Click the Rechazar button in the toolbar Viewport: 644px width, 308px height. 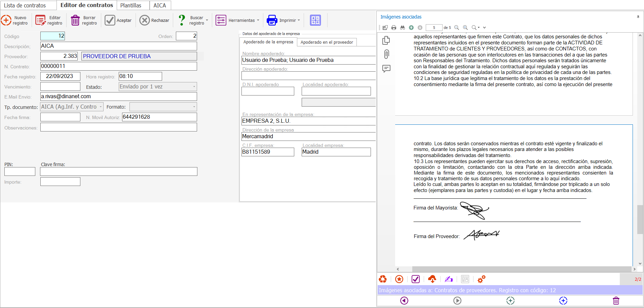[x=154, y=21]
